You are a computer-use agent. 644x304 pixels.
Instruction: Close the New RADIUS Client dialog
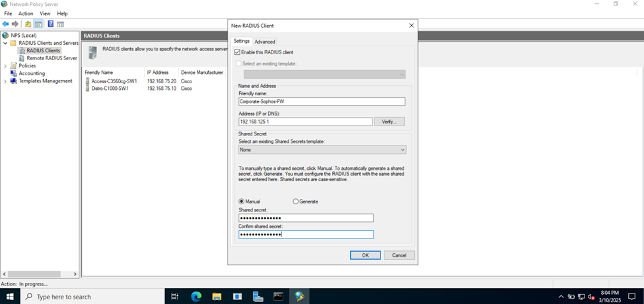411,26
